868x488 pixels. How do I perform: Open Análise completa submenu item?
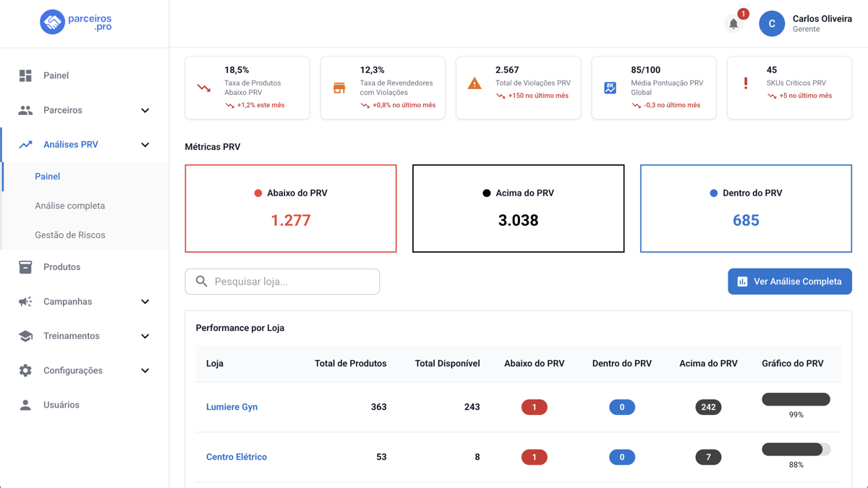coord(70,206)
